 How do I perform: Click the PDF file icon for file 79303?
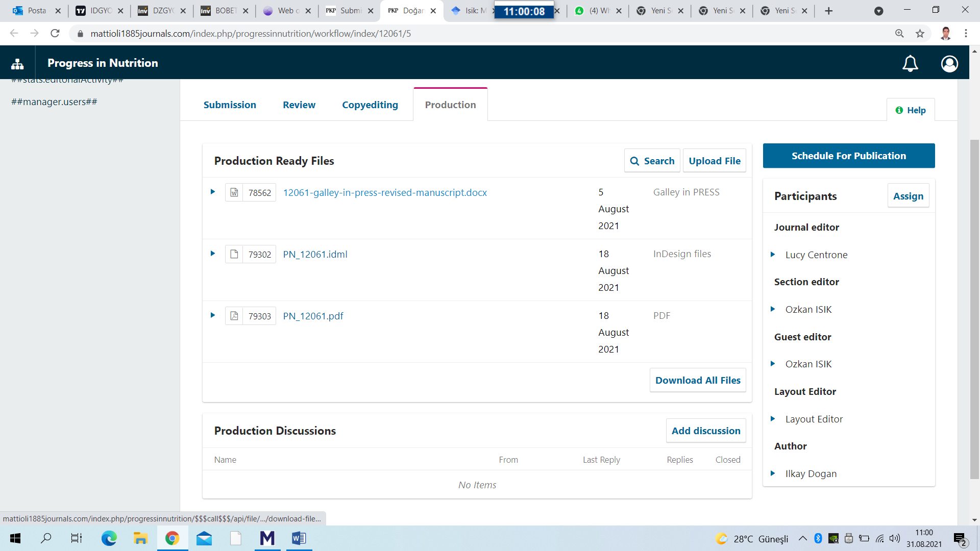[x=234, y=316]
